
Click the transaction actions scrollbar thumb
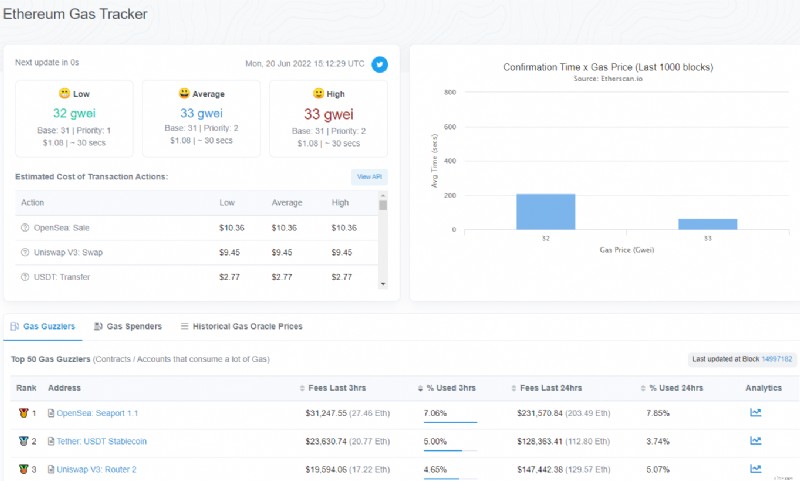383,205
